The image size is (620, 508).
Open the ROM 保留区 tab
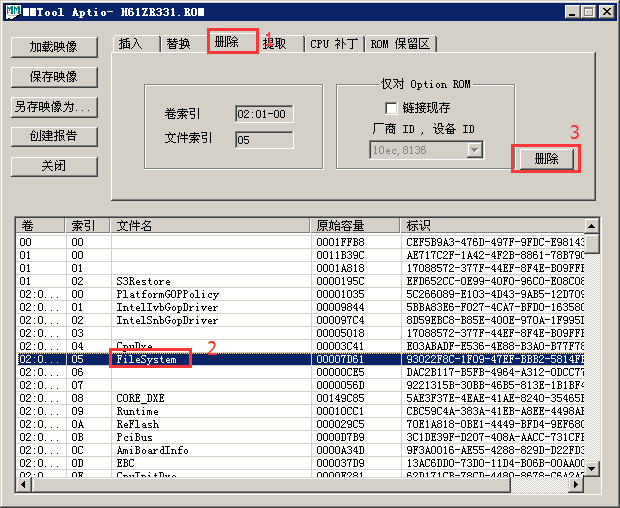pos(400,44)
